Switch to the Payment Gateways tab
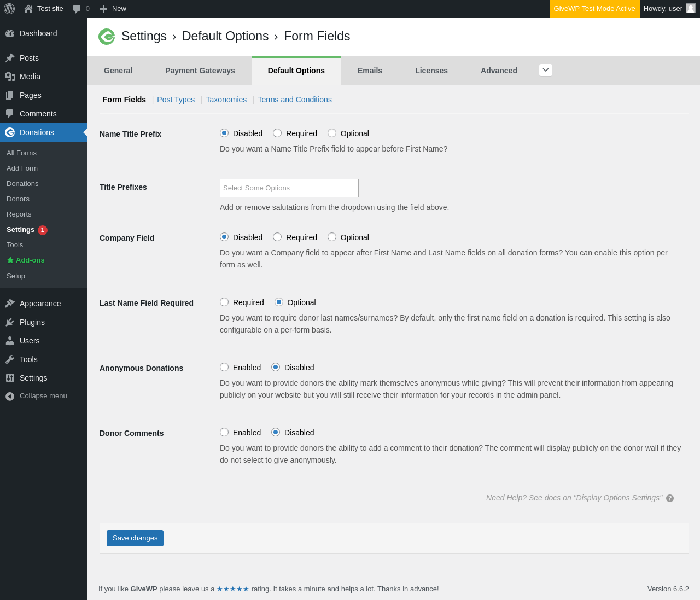The height and width of the screenshot is (600, 700). tap(200, 71)
